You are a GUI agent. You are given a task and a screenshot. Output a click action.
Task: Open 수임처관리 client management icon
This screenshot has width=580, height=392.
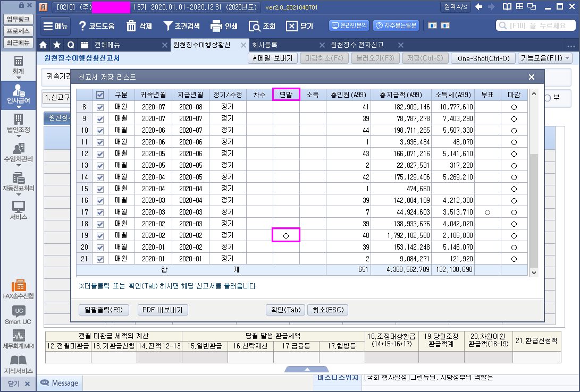point(18,152)
